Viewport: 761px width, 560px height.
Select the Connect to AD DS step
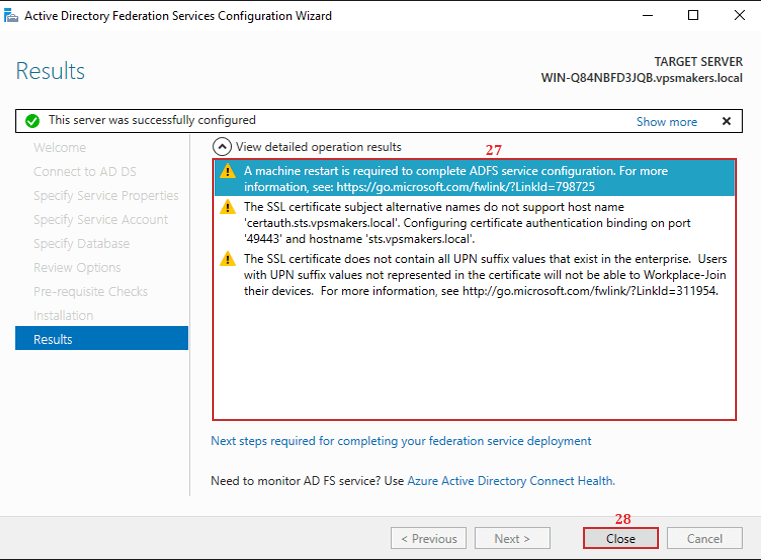[85, 172]
